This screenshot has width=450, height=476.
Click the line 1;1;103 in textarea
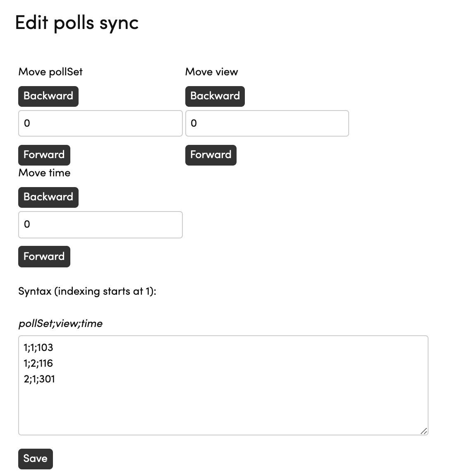click(x=38, y=347)
